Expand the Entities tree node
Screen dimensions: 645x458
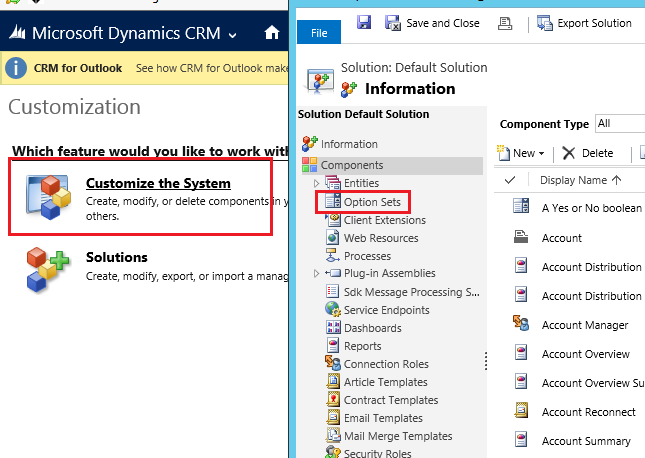coord(317,184)
